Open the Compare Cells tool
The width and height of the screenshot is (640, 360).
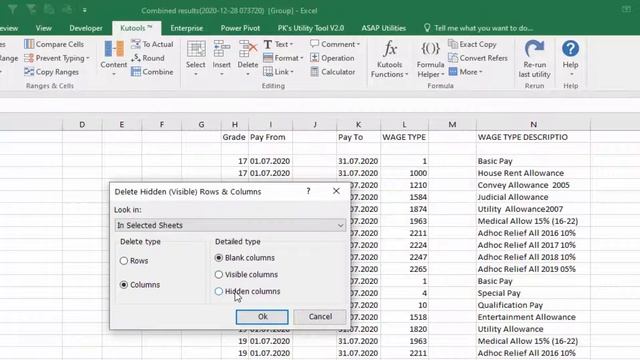[x=54, y=44]
